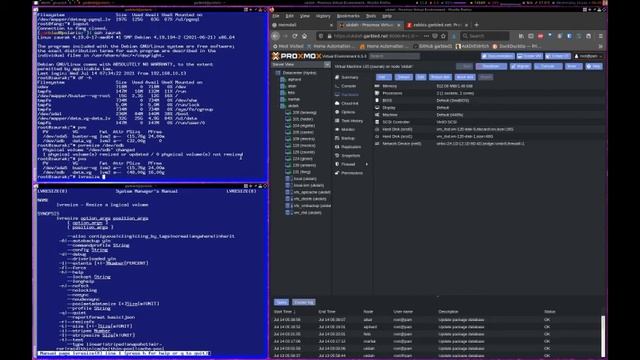The height and width of the screenshot is (360, 640).
Task: Open the Console button dropdown at top right
Action: [x=548, y=66]
